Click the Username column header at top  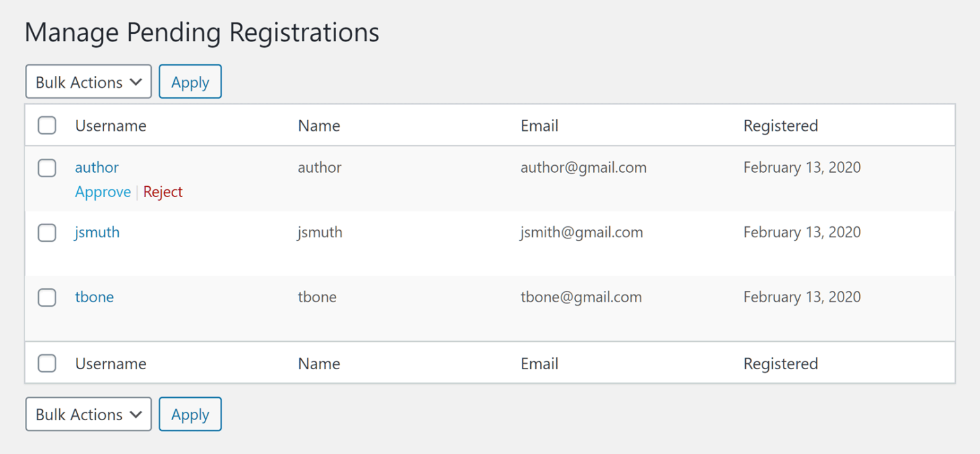tap(110, 126)
